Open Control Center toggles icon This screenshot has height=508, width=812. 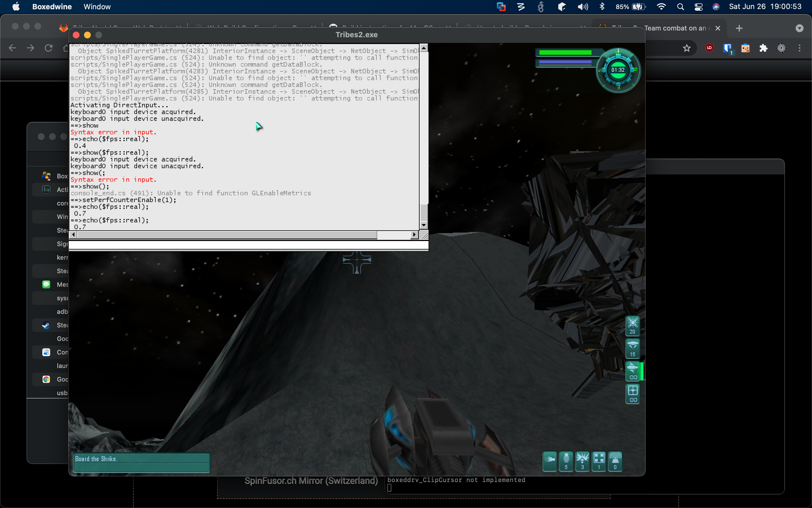point(699,7)
